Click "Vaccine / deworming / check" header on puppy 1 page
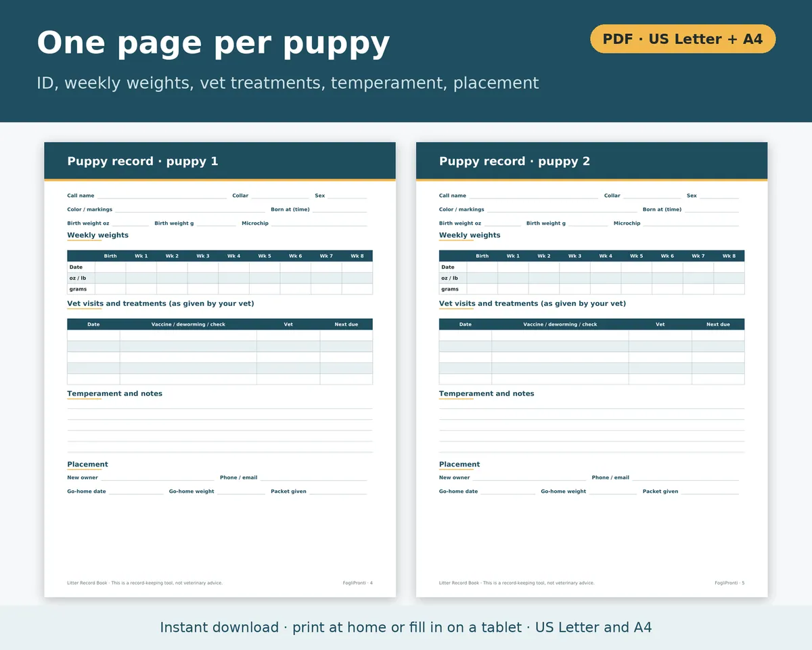The width and height of the screenshot is (812, 650). pyautogui.click(x=188, y=324)
